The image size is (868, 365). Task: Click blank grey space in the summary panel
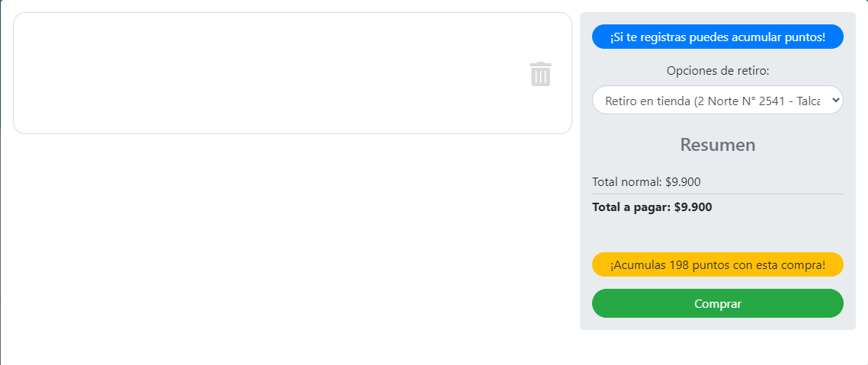tap(717, 233)
